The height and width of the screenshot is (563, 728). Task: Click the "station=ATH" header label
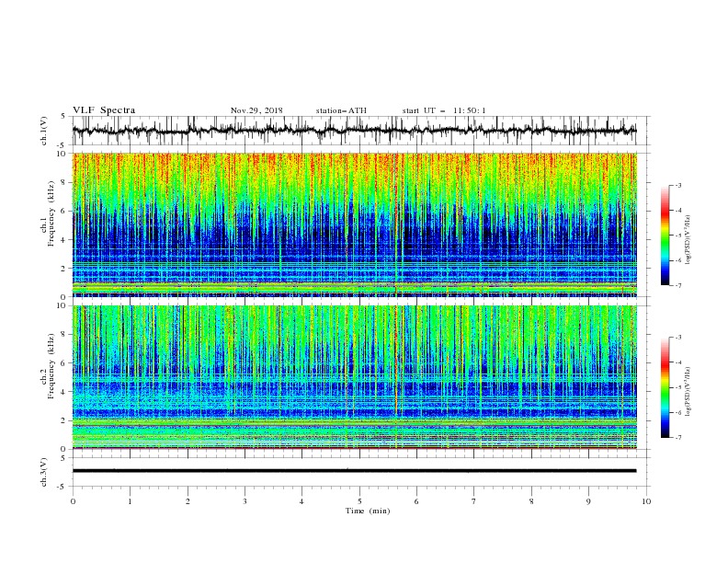341,110
